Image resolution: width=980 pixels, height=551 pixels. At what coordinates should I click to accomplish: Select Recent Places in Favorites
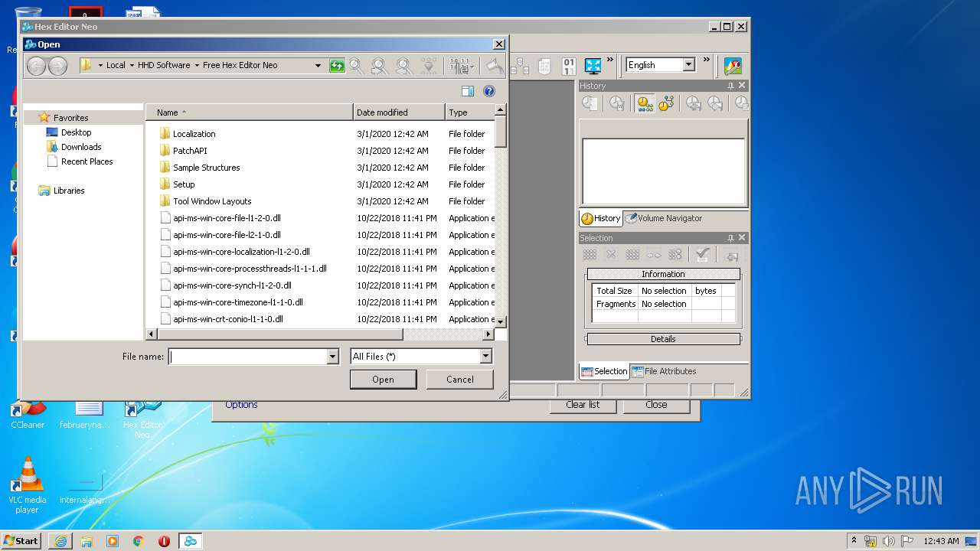(87, 161)
